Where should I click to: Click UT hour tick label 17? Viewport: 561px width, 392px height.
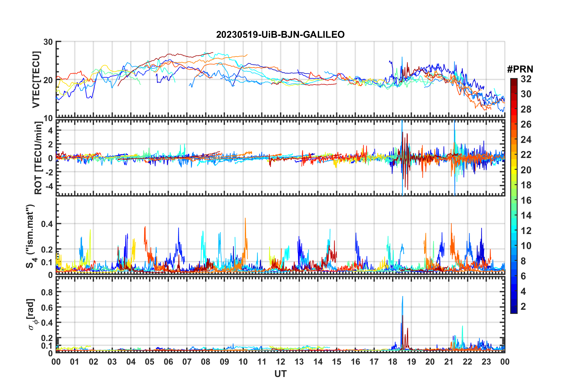[x=374, y=362]
